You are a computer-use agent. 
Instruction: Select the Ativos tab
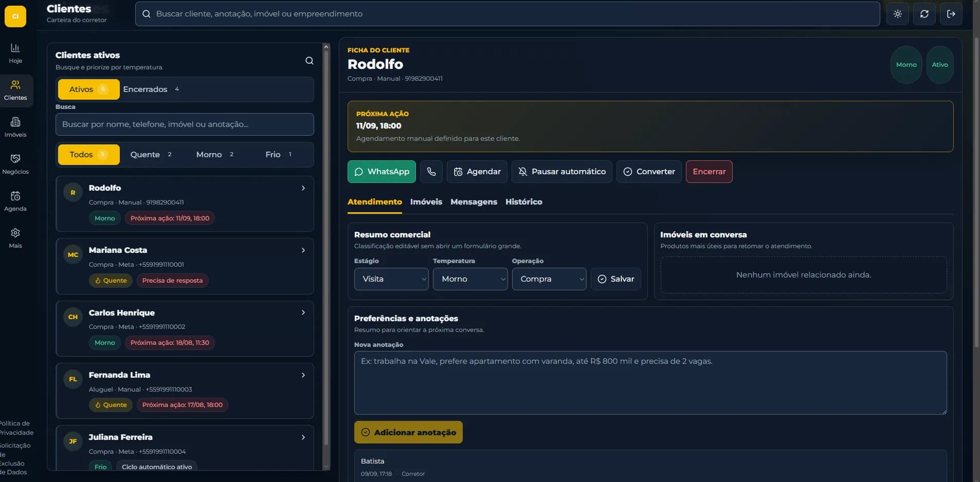pos(88,89)
